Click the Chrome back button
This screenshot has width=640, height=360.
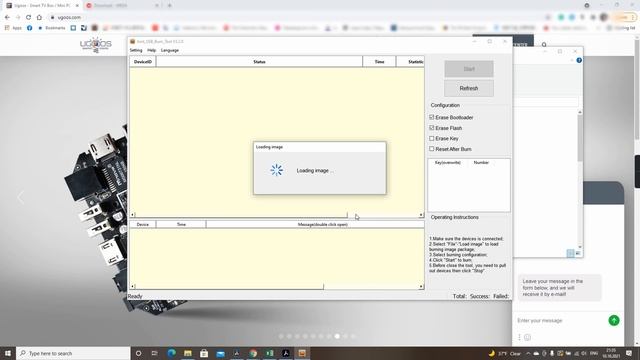pos(7,17)
